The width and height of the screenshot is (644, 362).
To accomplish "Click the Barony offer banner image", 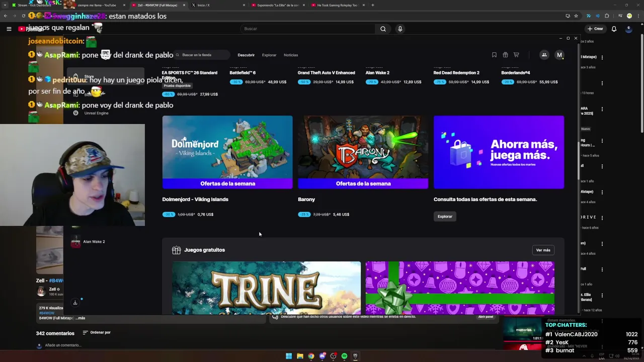I will click(x=363, y=152).
